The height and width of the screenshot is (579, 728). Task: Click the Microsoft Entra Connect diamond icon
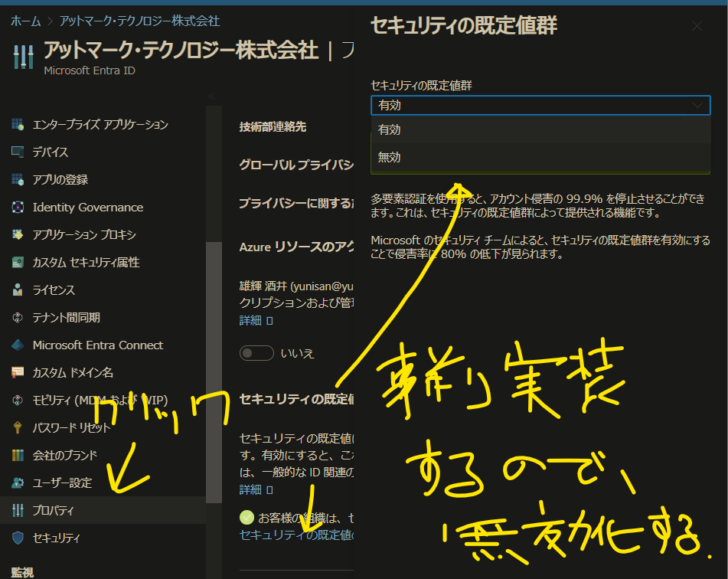(18, 345)
